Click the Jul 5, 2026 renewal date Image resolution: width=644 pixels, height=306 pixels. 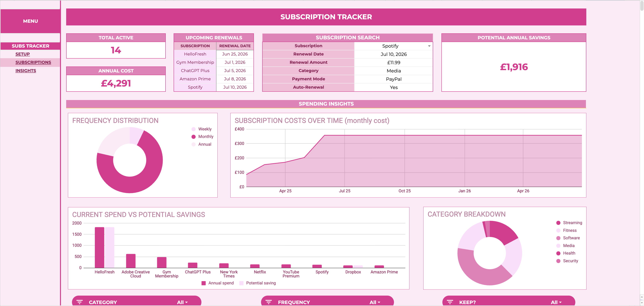point(235,71)
